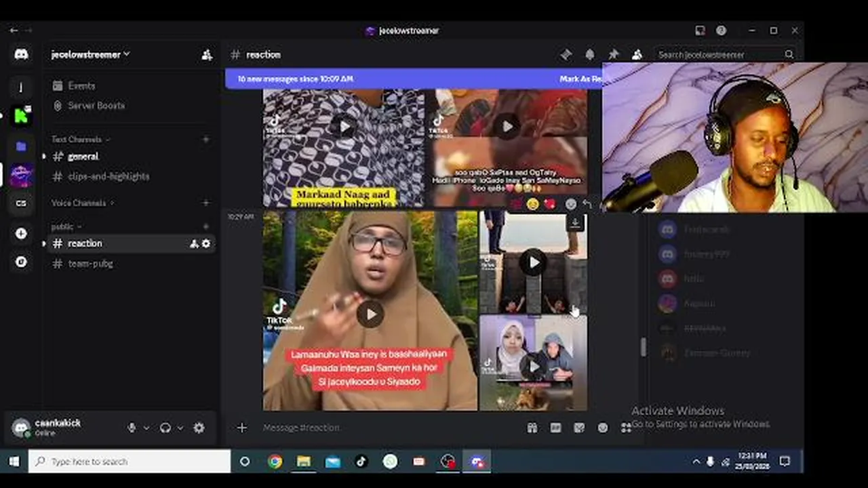Open microphone input options arrow
868x488 pixels.
tap(146, 428)
